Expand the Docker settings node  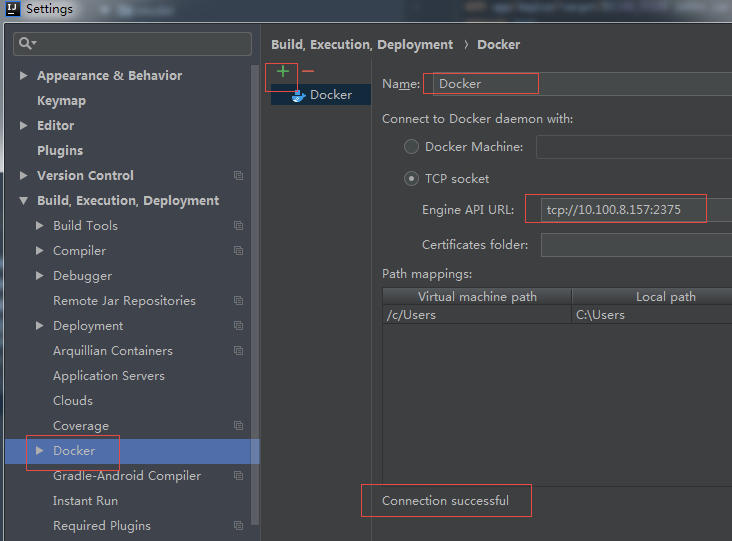40,450
